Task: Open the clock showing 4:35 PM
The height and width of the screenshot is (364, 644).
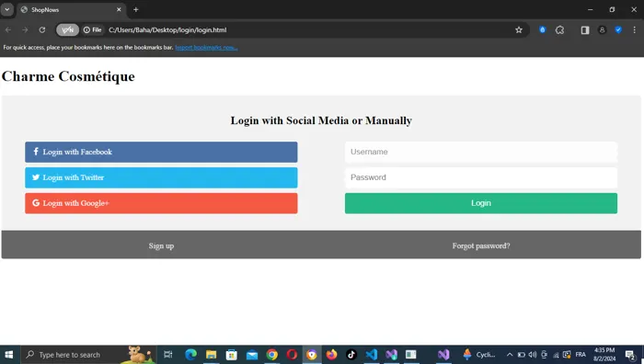Action: pos(604,355)
